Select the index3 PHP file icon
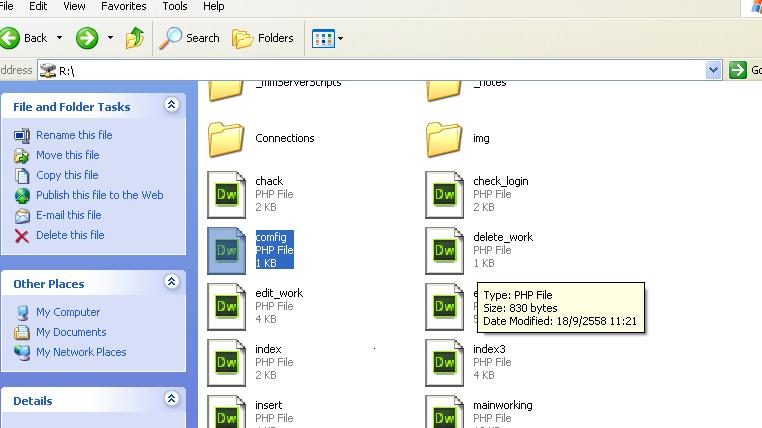 tap(444, 361)
